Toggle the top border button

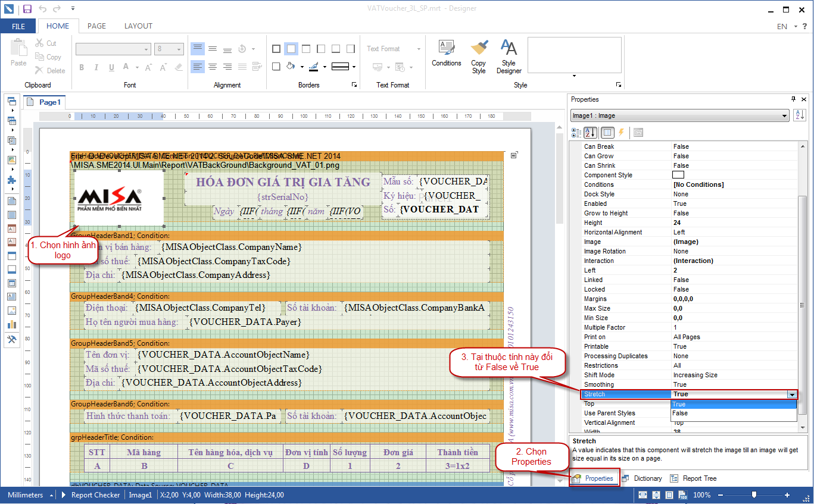tap(305, 49)
